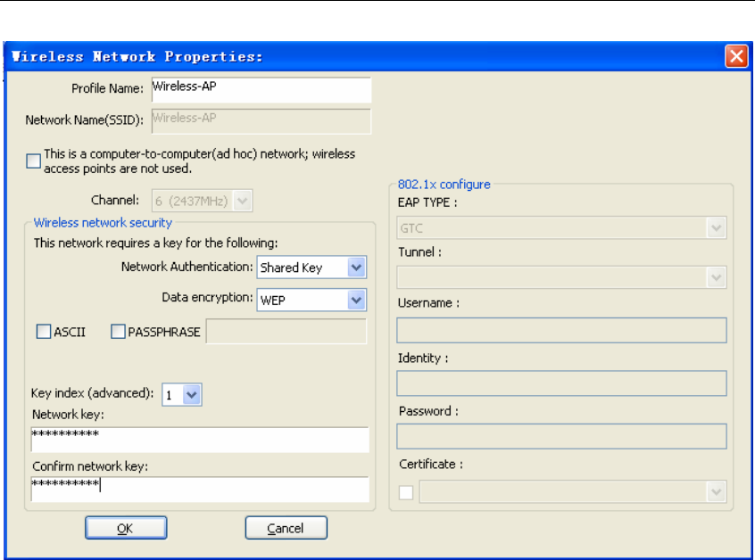This screenshot has height=560, width=755.
Task: Expand the Data encryption dropdown
Action: click(357, 300)
